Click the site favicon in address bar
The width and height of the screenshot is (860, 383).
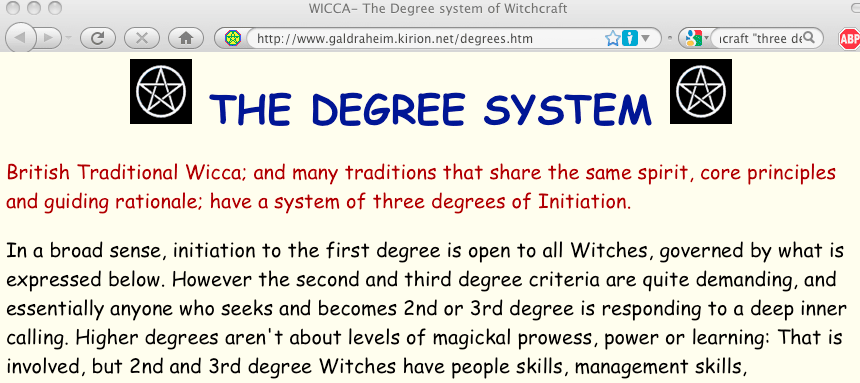point(232,38)
